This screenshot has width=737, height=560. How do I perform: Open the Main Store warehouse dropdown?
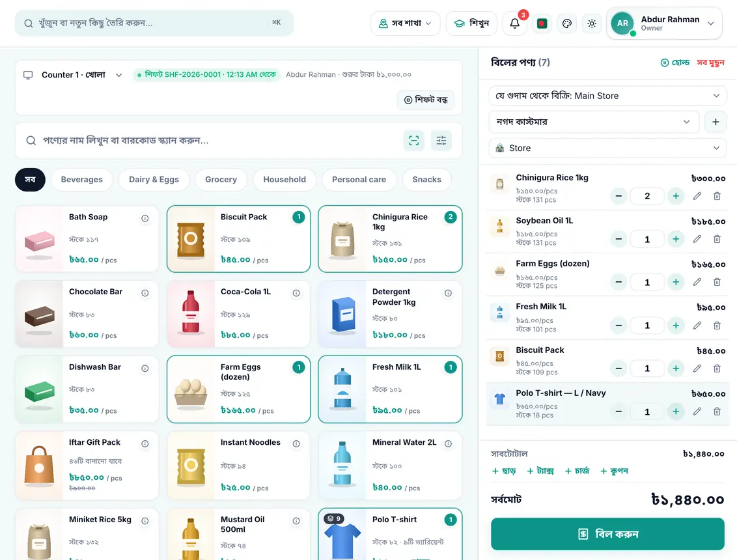[607, 96]
